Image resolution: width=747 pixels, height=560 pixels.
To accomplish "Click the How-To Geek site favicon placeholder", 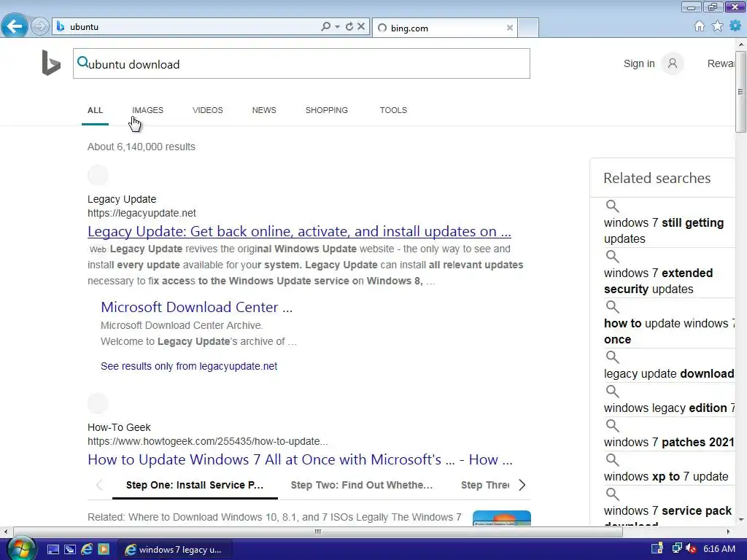I will tap(98, 403).
